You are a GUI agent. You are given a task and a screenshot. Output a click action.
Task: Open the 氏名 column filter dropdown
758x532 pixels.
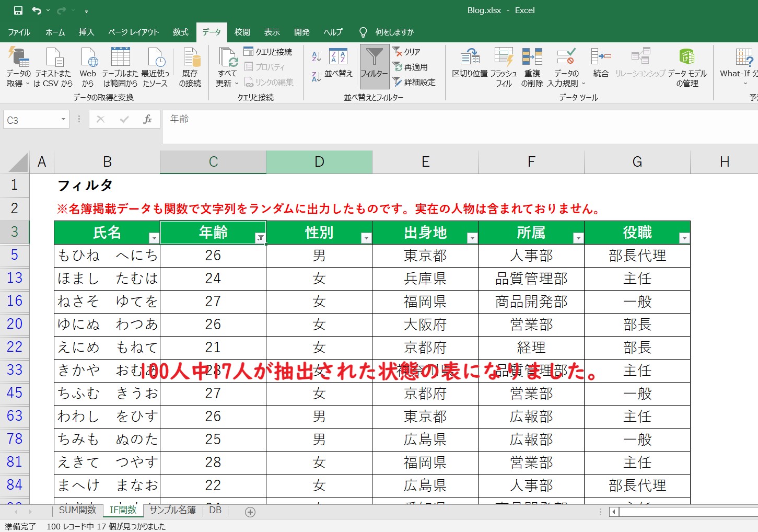tap(154, 238)
